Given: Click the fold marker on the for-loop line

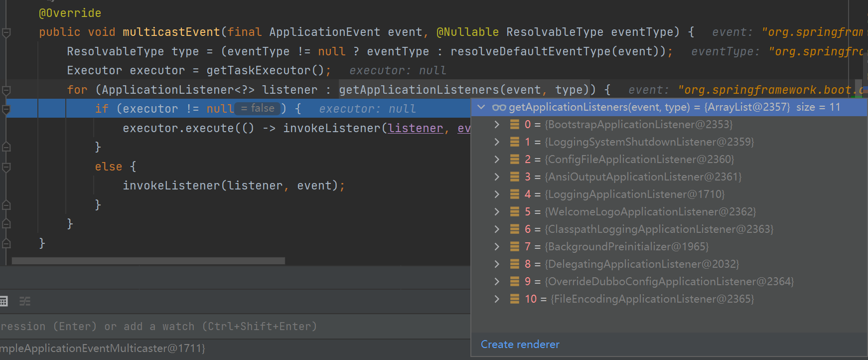Looking at the screenshot, I should point(6,91).
